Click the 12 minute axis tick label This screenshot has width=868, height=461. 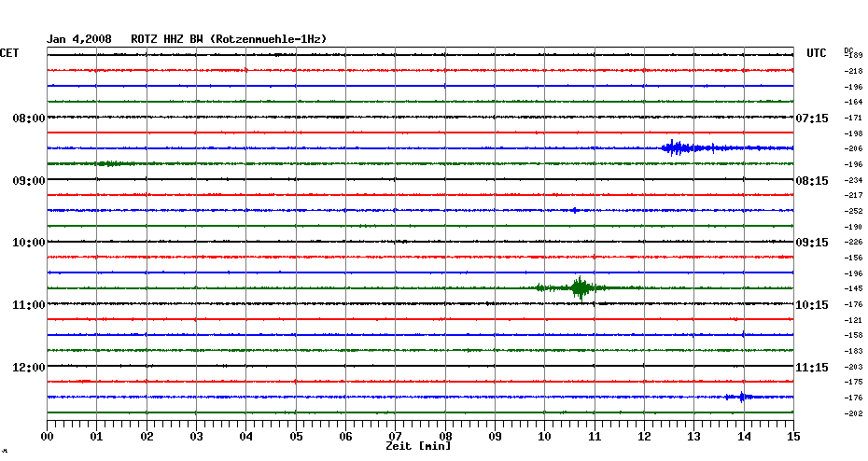(644, 437)
